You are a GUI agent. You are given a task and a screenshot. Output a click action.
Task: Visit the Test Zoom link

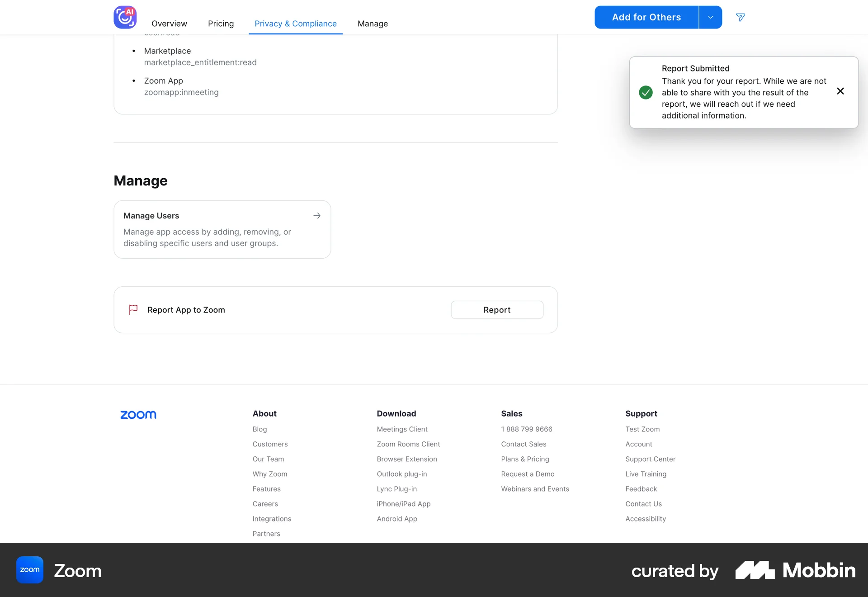642,429
